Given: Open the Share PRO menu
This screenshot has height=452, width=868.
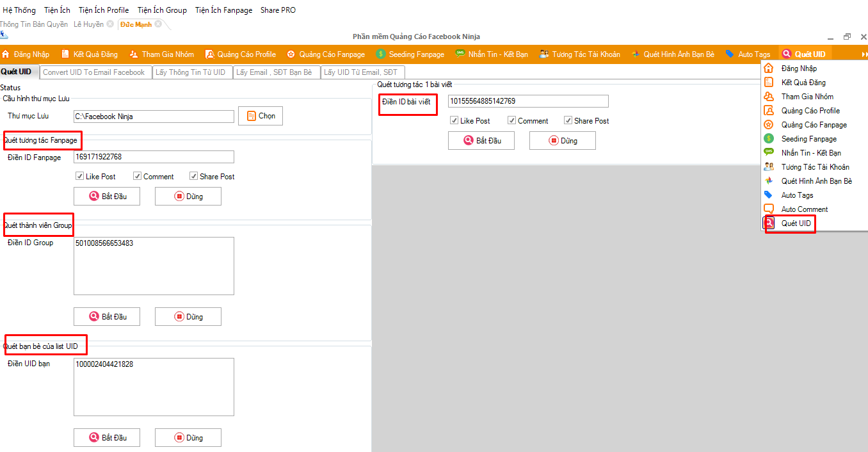Looking at the screenshot, I should pyautogui.click(x=278, y=10).
